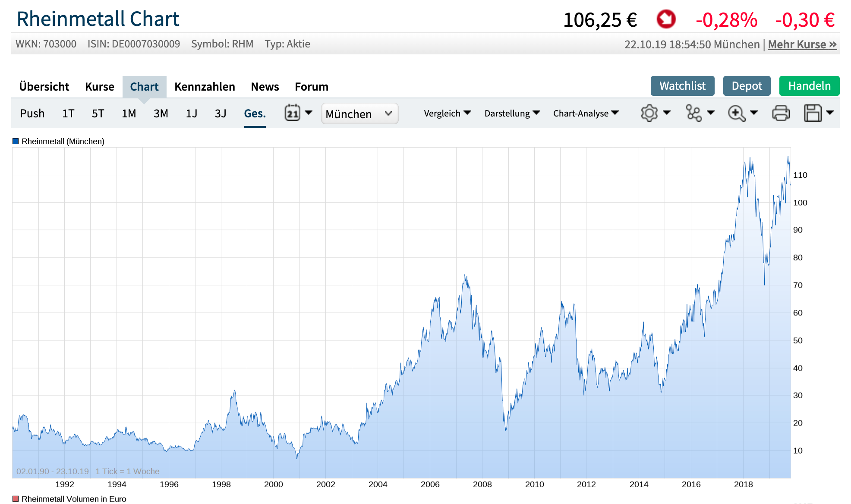The height and width of the screenshot is (504, 851).
Task: Open the München exchange dropdown
Action: coord(359,113)
